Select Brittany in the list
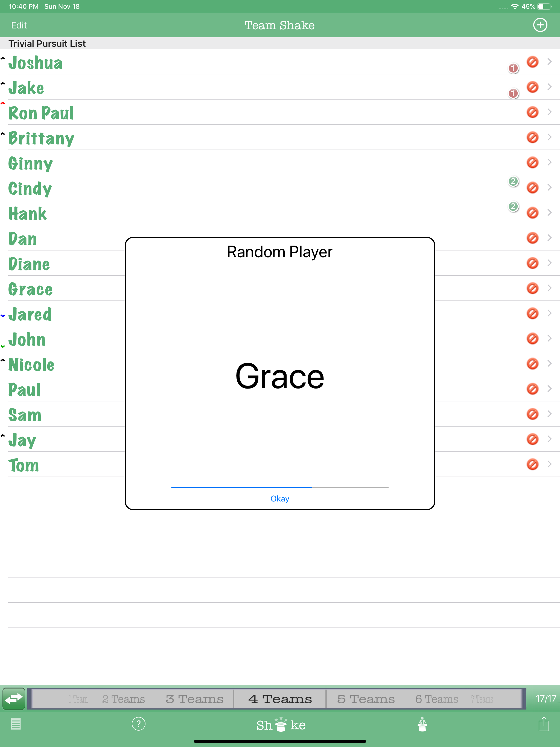 tap(280, 137)
